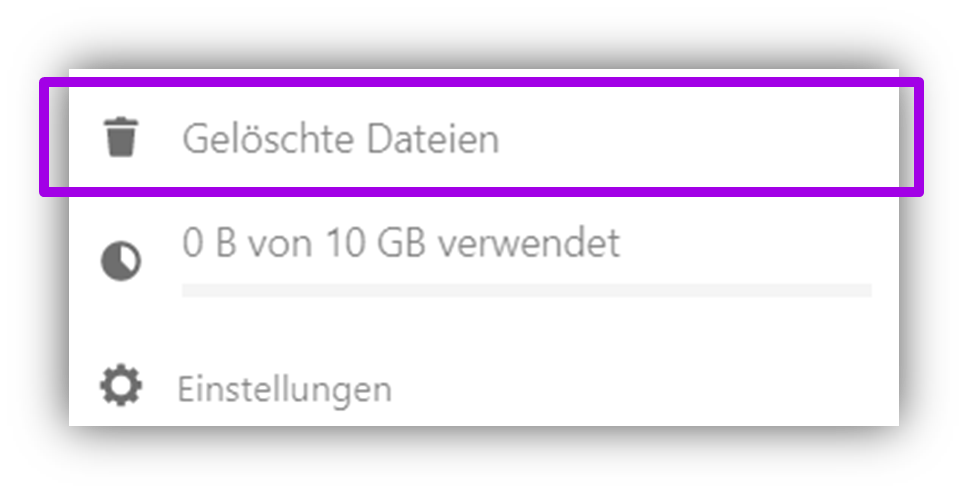Click the Einstellungen label text
Viewport: 968px width, 495px height.
(x=285, y=388)
